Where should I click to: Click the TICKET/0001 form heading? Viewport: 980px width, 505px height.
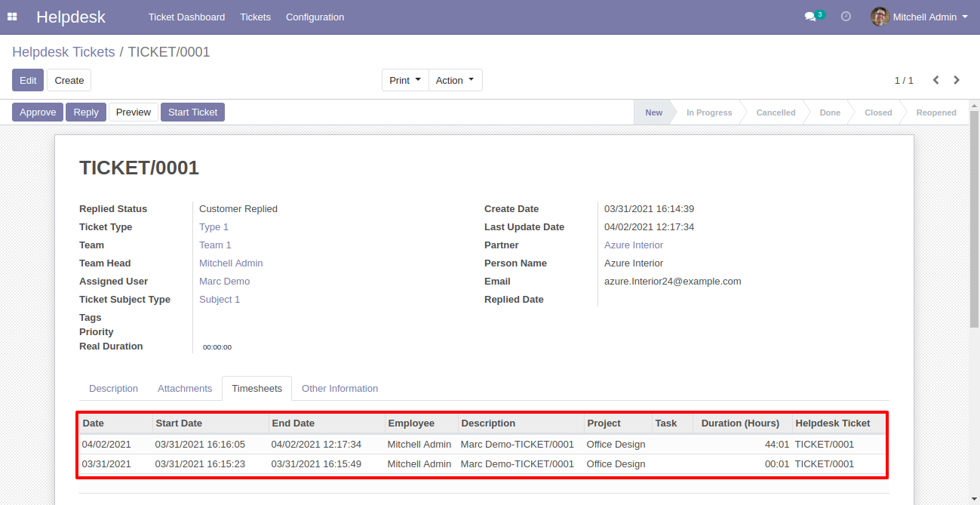click(x=139, y=168)
